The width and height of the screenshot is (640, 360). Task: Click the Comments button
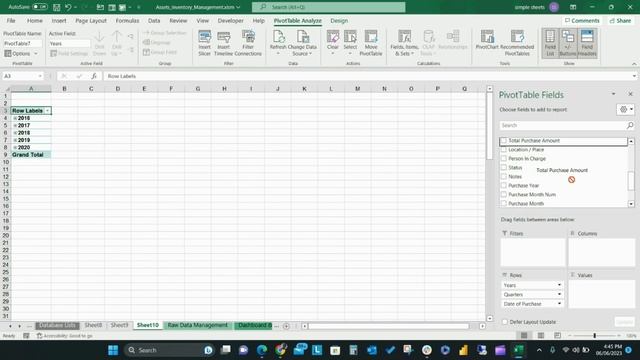(x=582, y=20)
